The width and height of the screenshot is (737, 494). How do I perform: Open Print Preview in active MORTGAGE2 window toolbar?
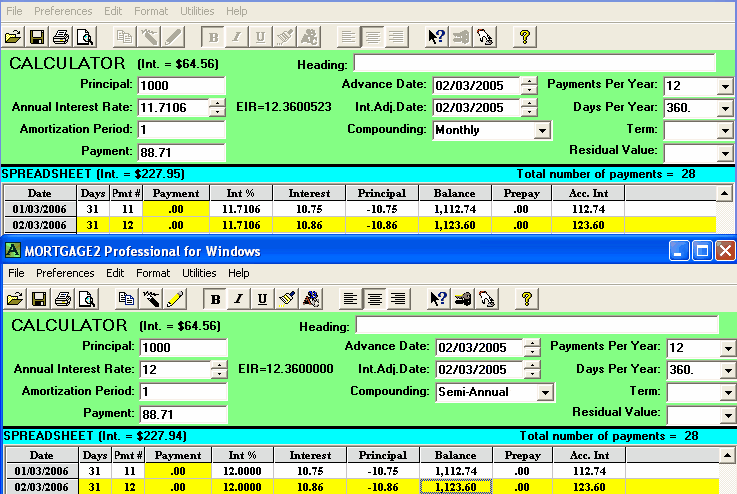85,298
